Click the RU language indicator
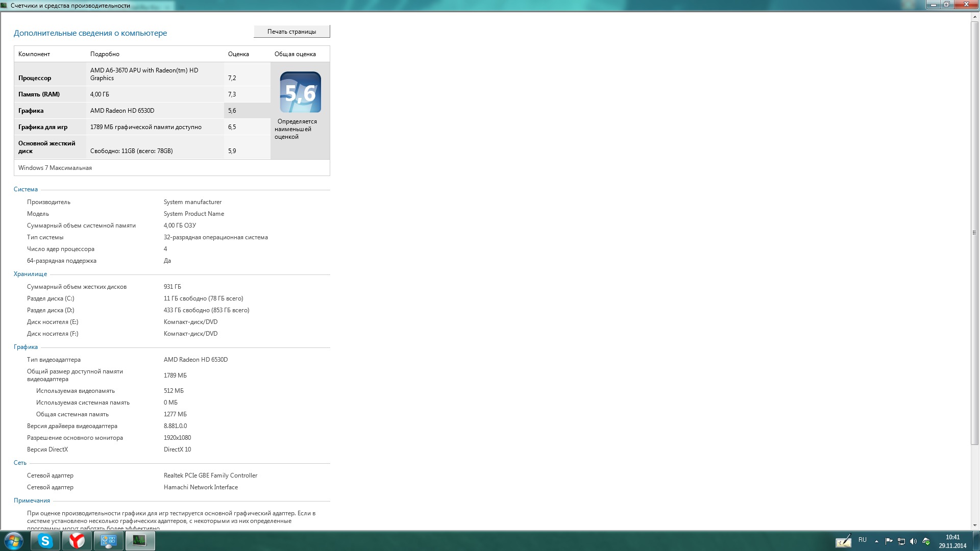This screenshot has width=980, height=551. point(863,540)
